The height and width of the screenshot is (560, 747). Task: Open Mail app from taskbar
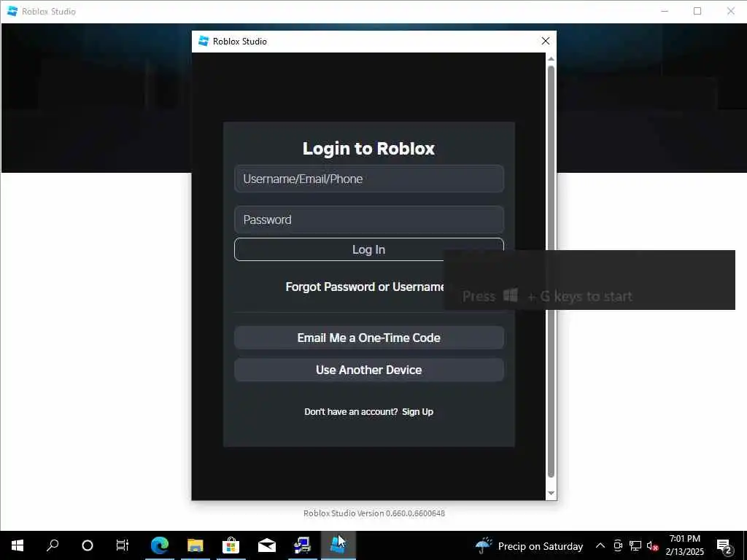pos(267,545)
